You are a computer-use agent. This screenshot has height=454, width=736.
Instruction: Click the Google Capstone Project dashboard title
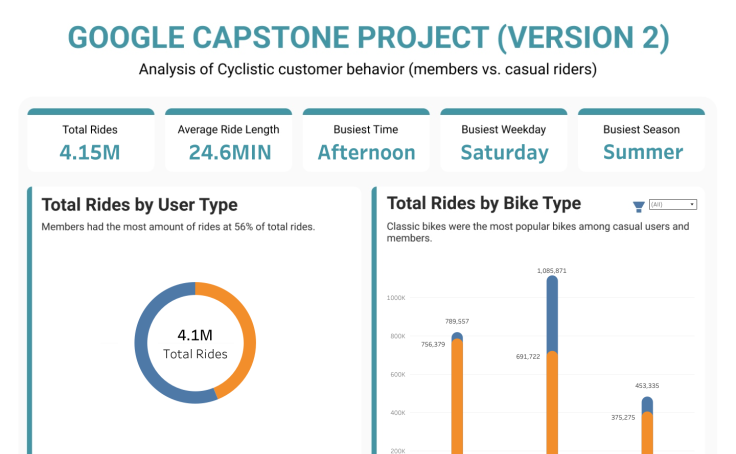tap(368, 38)
